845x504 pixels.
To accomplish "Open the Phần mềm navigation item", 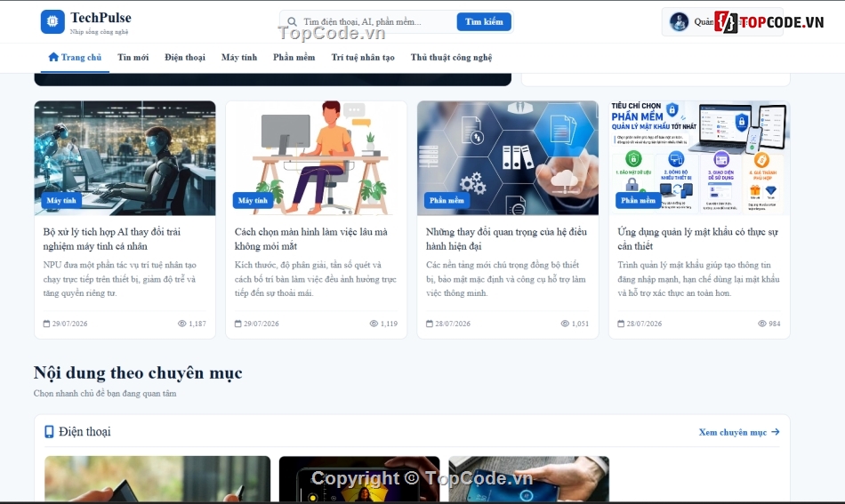I will pyautogui.click(x=294, y=57).
